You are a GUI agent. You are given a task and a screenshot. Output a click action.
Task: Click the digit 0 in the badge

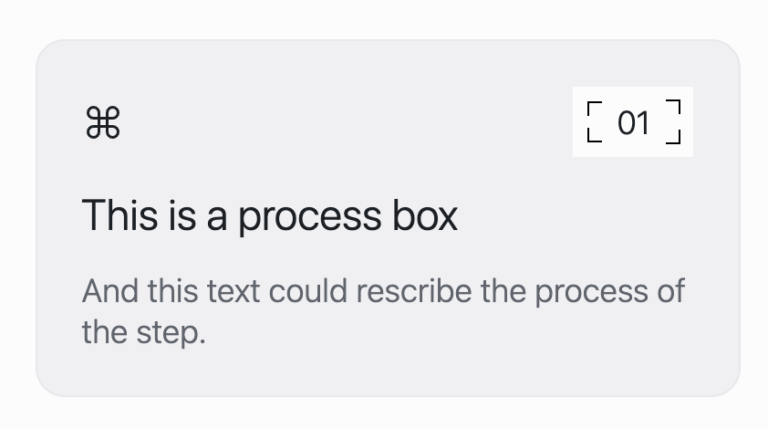[x=626, y=122]
